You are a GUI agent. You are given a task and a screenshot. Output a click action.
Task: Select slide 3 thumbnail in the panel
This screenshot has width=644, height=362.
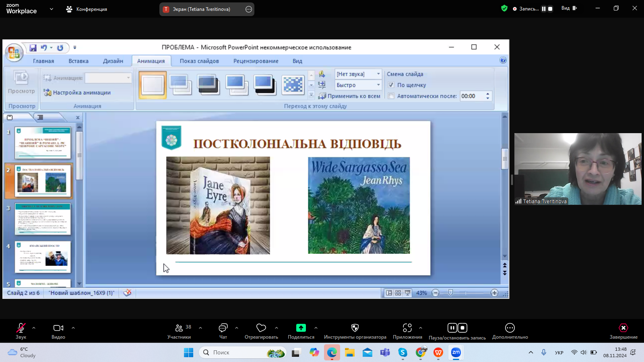tap(43, 219)
